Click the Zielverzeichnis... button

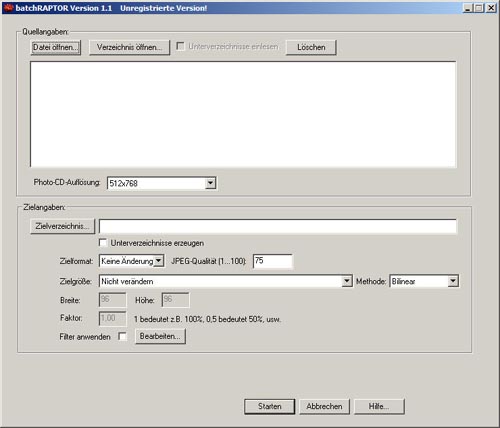click(x=62, y=226)
